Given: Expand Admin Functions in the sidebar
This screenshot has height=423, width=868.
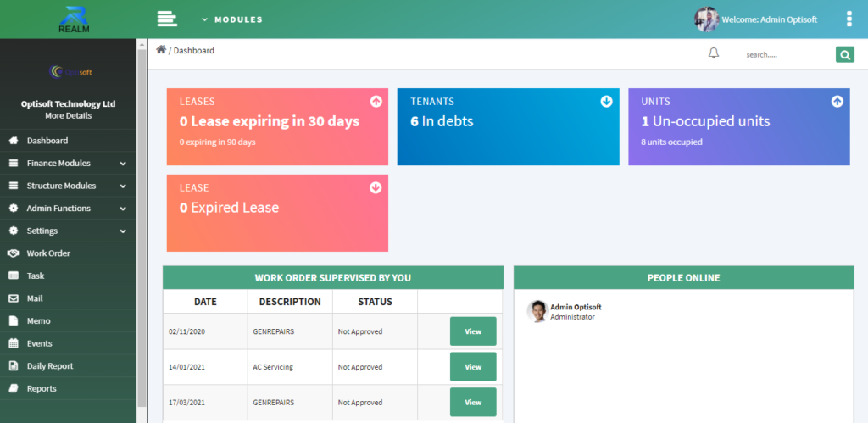Looking at the screenshot, I should tap(68, 209).
